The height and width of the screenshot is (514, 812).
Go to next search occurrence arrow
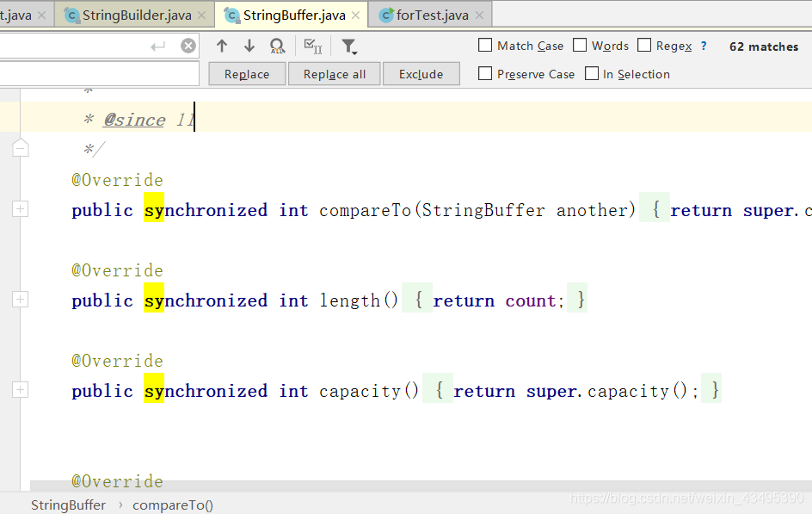coord(249,46)
